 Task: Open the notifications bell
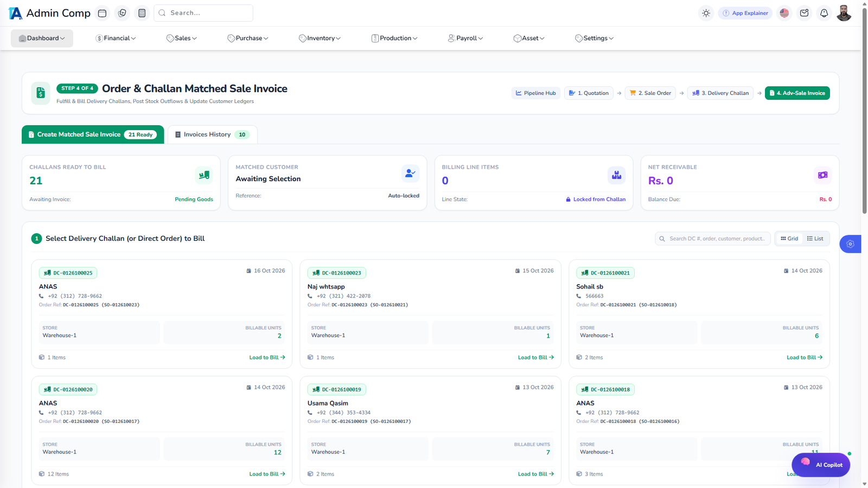(824, 13)
